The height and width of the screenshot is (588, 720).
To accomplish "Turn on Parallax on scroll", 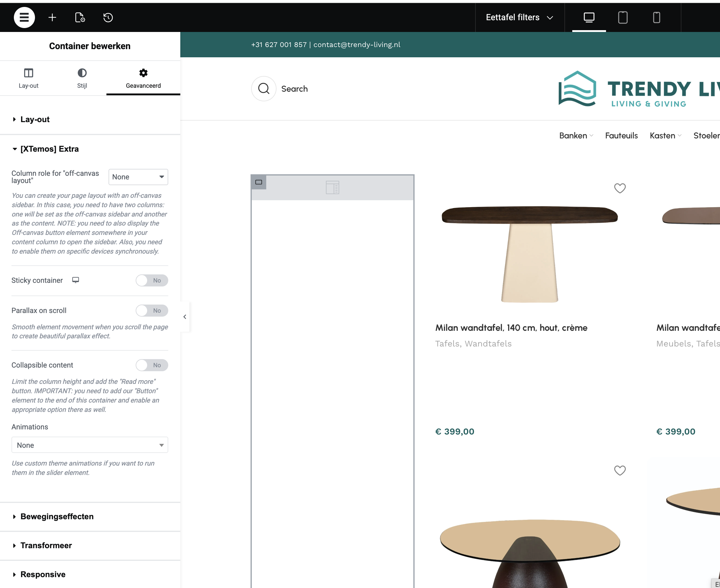I will 151,311.
